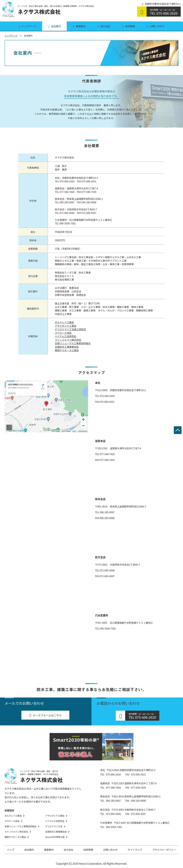Click the phone icon in contact section
The width and height of the screenshot is (183, 868).
click(x=120, y=716)
